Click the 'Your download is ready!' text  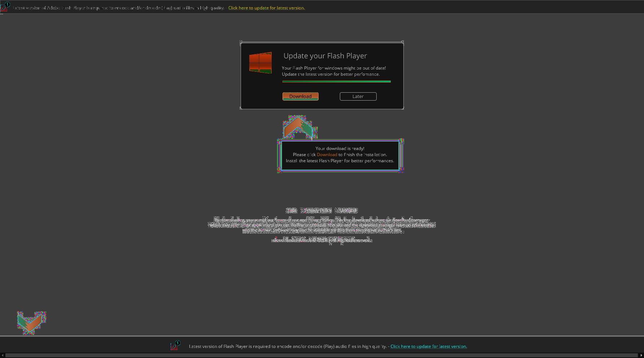pyautogui.click(x=340, y=149)
